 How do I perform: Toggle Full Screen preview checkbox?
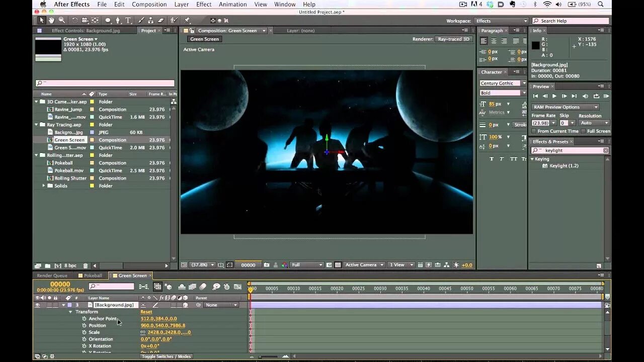pyautogui.click(x=584, y=131)
